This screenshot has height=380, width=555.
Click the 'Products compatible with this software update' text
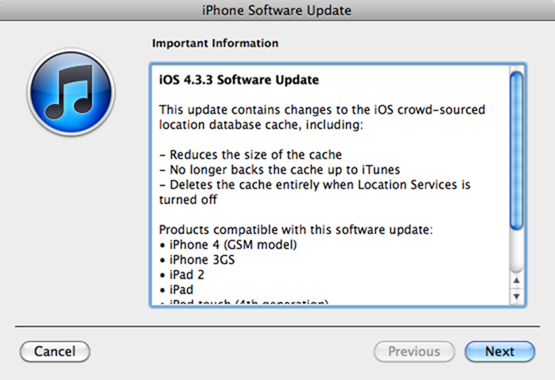click(x=296, y=230)
